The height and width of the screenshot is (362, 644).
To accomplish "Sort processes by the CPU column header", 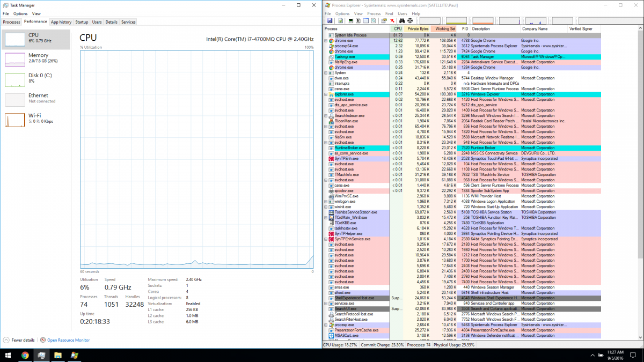I will click(397, 29).
